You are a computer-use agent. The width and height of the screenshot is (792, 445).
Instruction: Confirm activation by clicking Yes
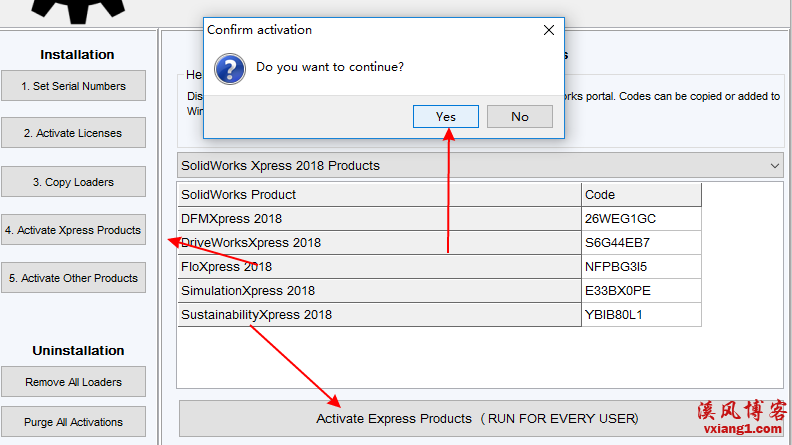(446, 117)
